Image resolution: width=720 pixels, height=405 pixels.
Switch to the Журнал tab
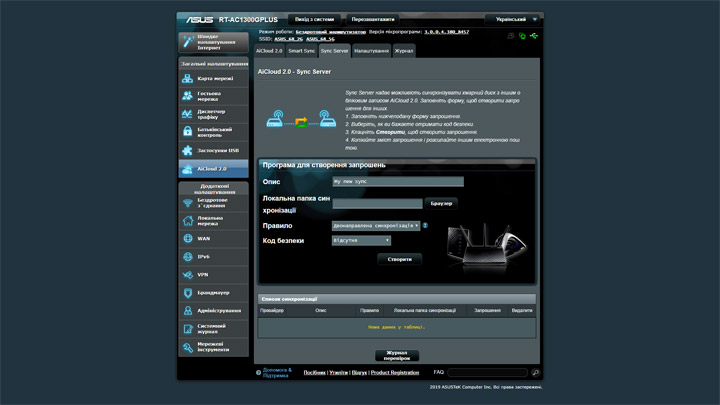click(x=404, y=51)
